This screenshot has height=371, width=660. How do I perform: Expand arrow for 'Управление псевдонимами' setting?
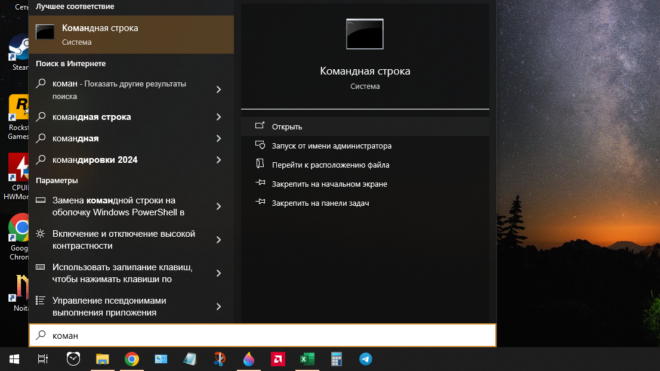click(218, 307)
